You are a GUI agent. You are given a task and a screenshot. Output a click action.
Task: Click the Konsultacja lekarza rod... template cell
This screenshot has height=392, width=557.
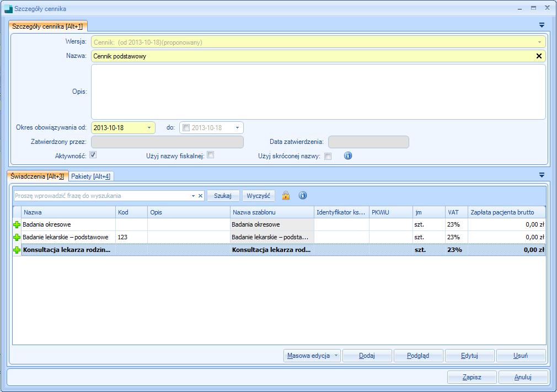click(272, 250)
